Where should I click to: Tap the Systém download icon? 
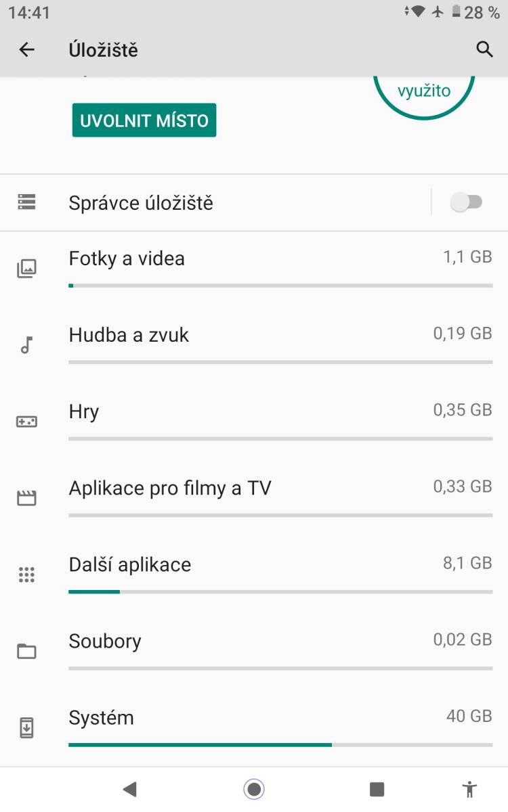click(26, 728)
